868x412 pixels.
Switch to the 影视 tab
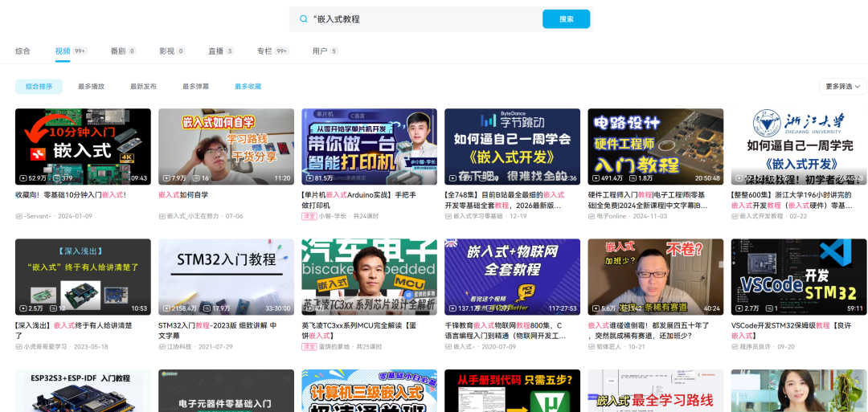click(172, 51)
